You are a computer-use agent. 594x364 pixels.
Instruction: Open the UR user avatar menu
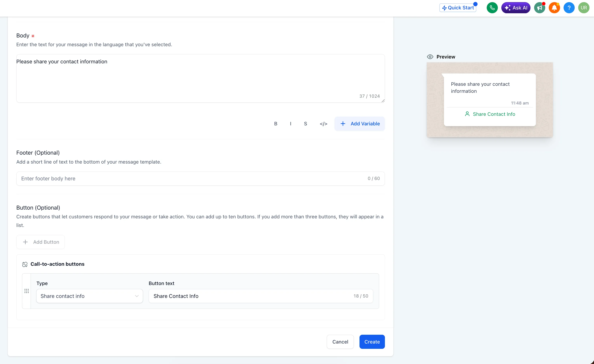tap(584, 8)
